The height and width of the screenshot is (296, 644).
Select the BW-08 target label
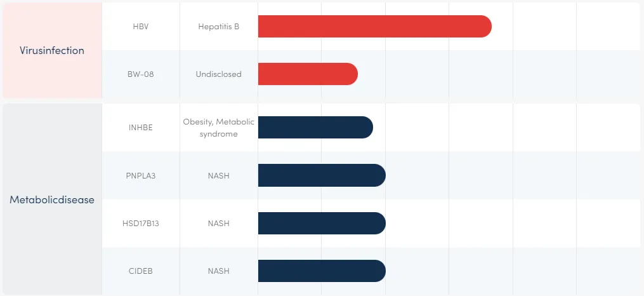point(140,74)
